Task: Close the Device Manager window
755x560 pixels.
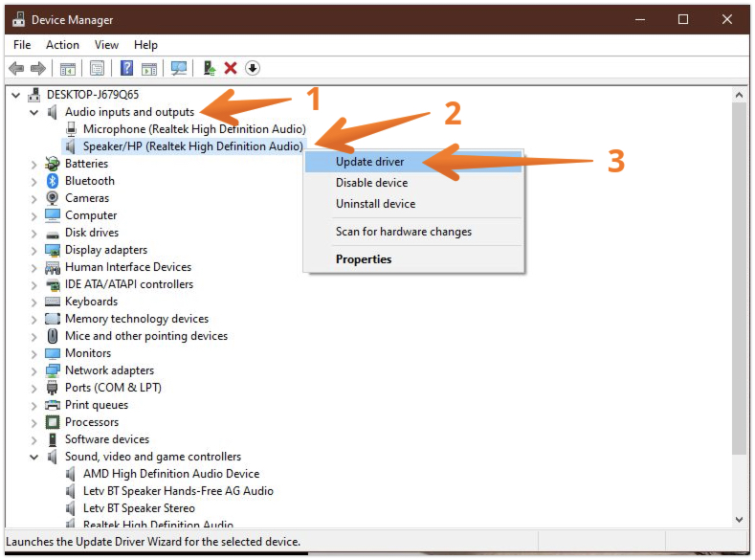Action: (727, 19)
